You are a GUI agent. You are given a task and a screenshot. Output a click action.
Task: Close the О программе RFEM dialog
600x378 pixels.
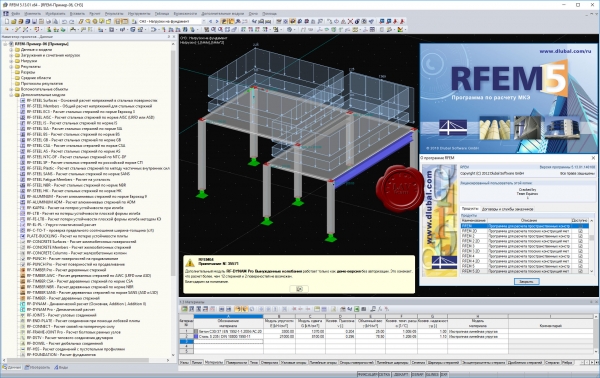coord(593,158)
